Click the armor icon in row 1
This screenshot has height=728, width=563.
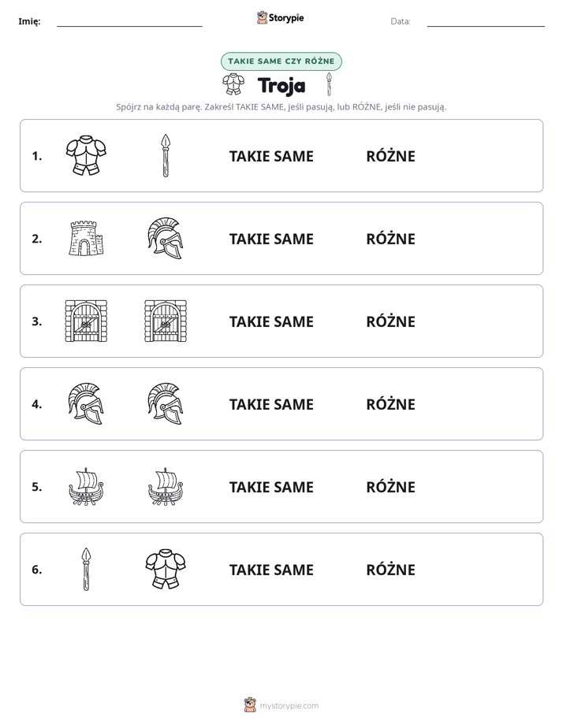(86, 155)
